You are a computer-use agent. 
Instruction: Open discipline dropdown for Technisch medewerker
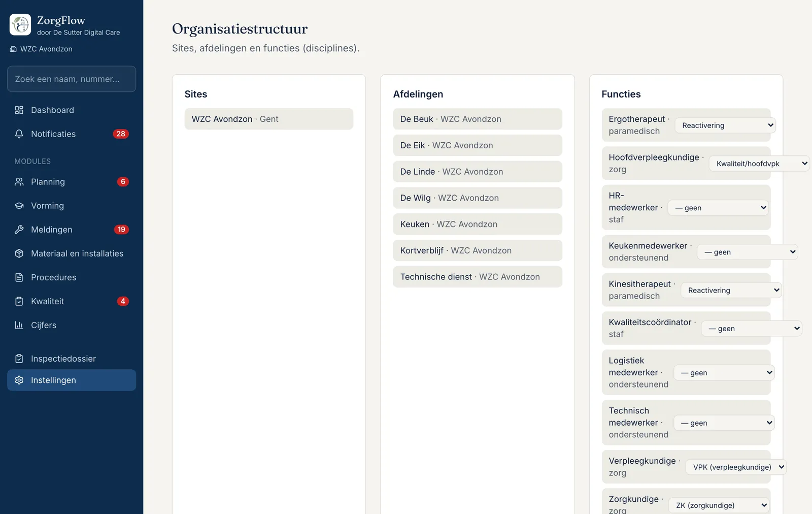[x=724, y=423]
